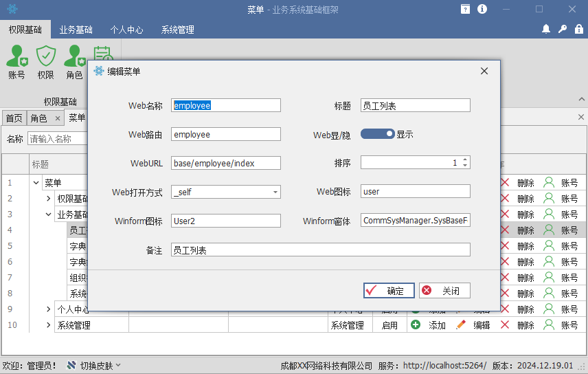Select the 系统管理 tree row title
The image size is (588, 374).
tap(74, 325)
